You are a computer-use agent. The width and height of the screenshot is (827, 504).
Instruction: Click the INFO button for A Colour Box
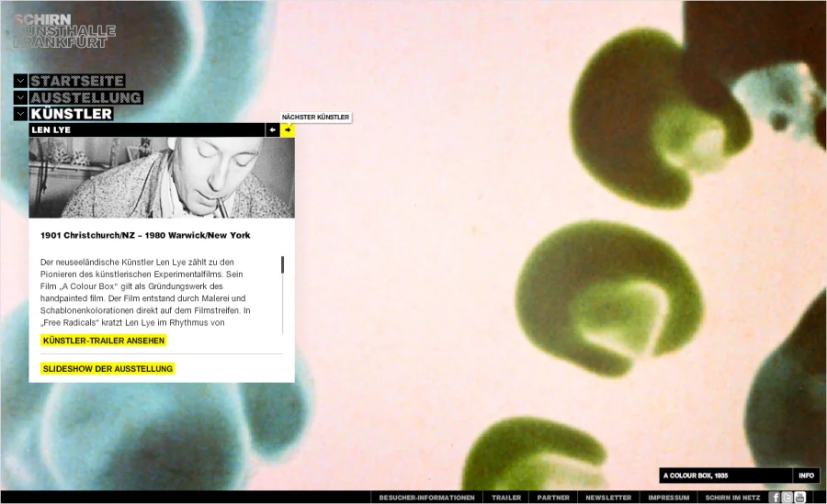tap(806, 476)
